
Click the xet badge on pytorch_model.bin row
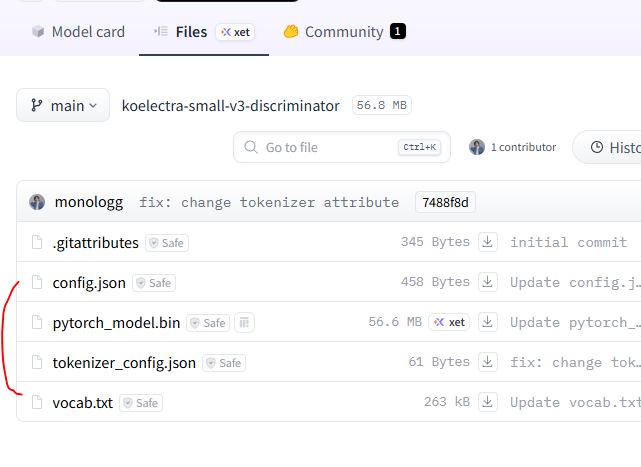pos(449,322)
